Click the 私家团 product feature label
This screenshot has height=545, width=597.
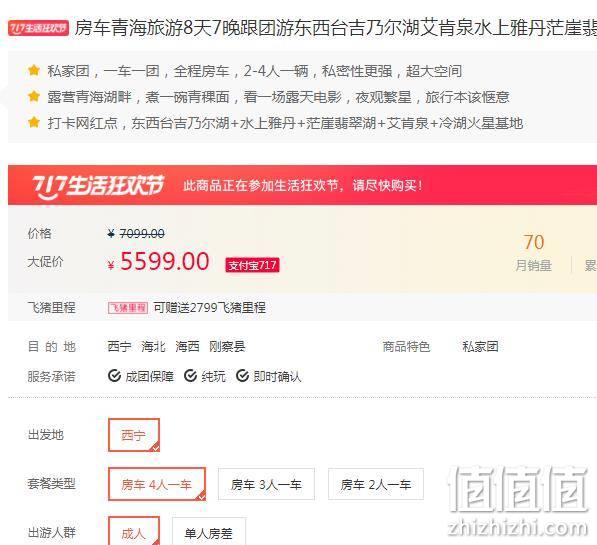point(480,347)
